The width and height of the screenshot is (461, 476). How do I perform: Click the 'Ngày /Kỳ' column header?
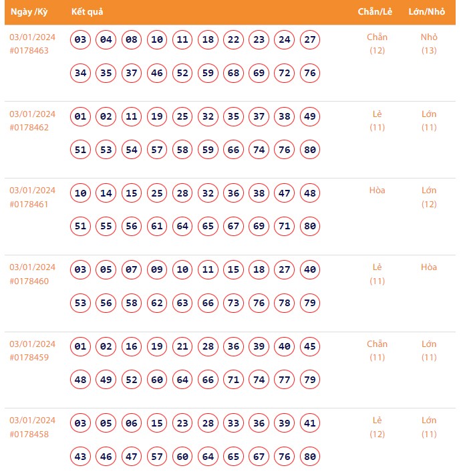(29, 12)
